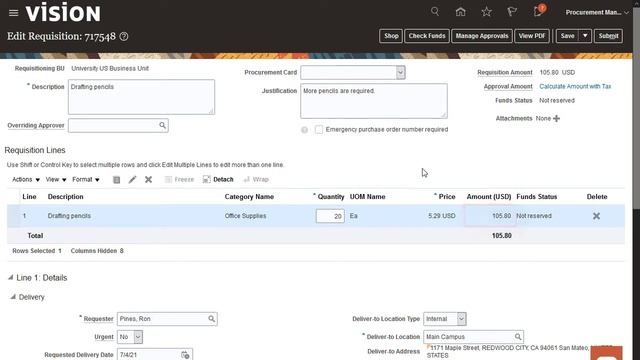Click the pencil edit line icon
Viewport: 640px width, 360px height.
click(132, 180)
